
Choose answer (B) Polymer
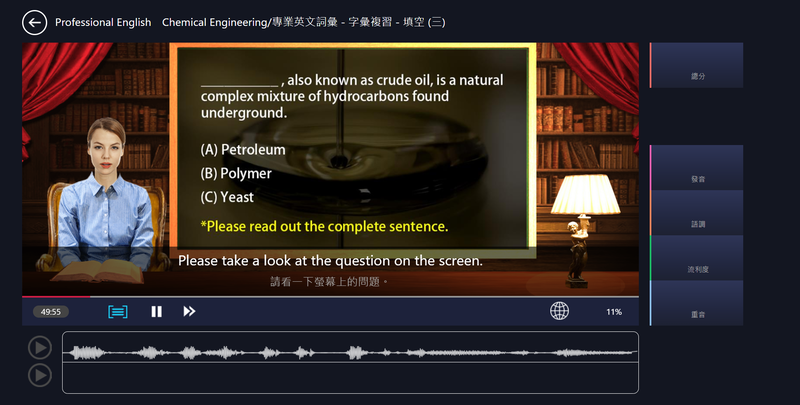click(236, 173)
